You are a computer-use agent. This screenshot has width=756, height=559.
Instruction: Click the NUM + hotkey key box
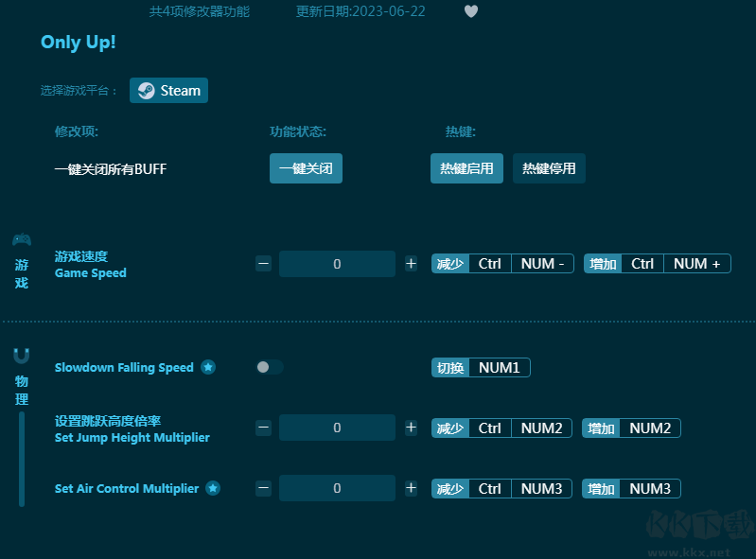[697, 264]
